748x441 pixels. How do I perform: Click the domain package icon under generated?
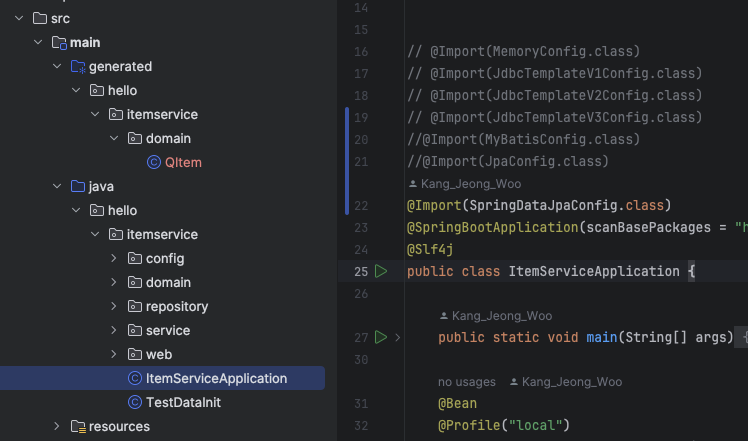tap(135, 138)
